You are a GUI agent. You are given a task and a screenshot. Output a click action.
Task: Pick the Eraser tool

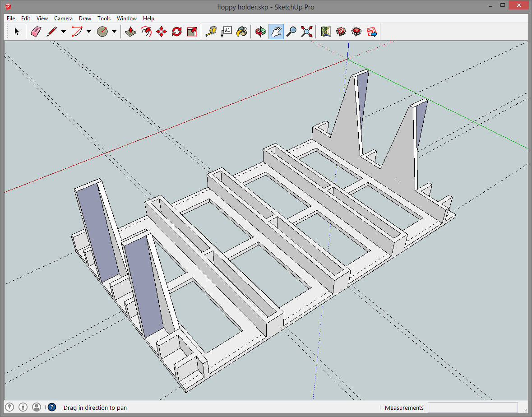point(36,32)
